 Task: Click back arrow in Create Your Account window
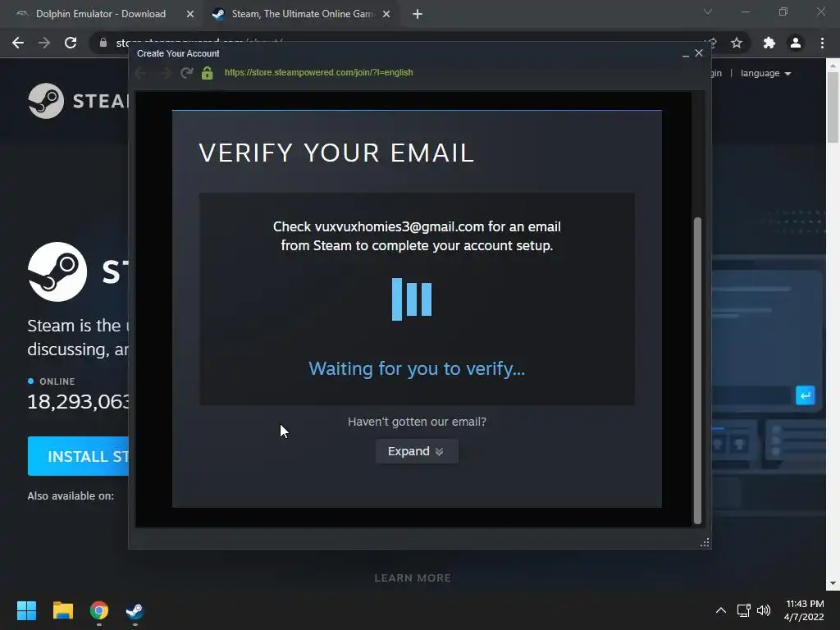pos(141,73)
